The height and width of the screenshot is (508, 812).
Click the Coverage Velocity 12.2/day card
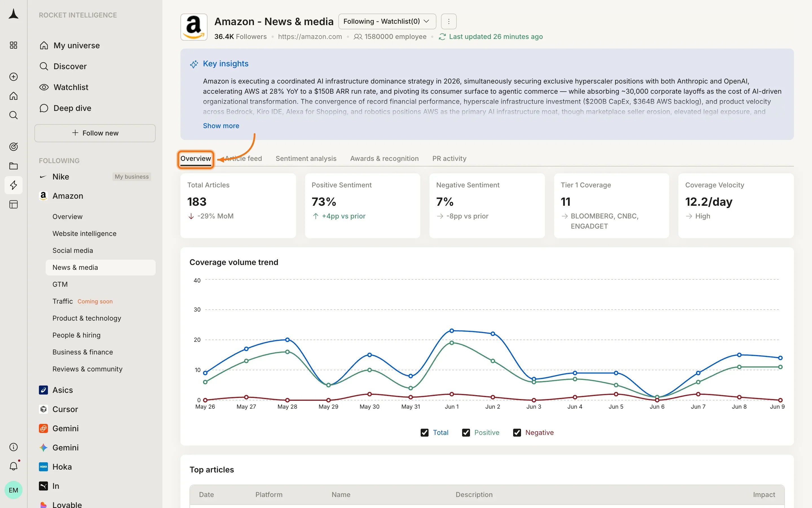(x=736, y=206)
